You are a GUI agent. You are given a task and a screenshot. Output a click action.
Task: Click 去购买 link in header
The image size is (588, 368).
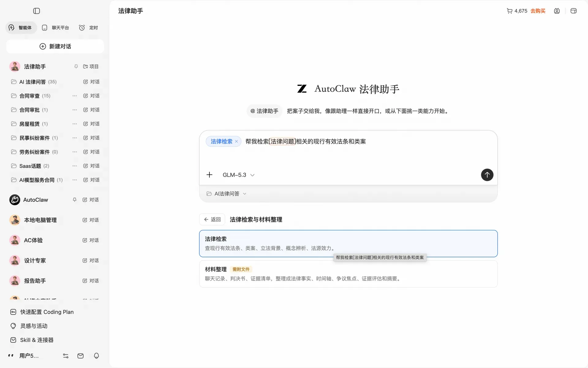(538, 11)
